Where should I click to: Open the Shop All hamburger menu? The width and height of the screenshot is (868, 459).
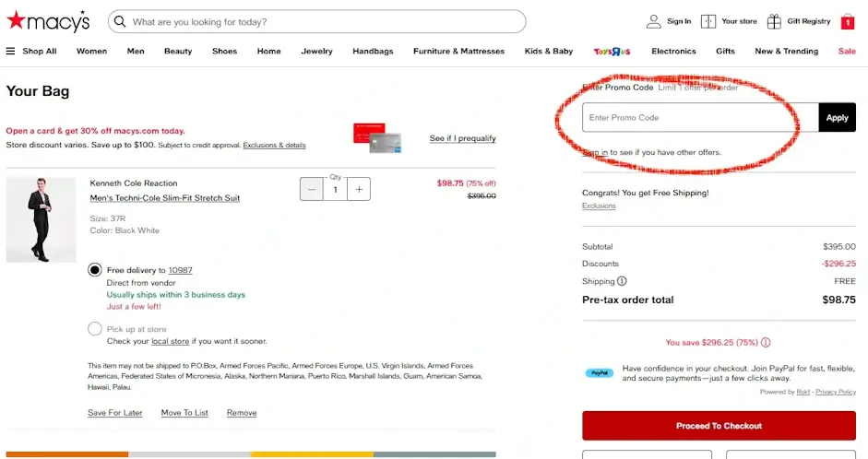(x=10, y=51)
